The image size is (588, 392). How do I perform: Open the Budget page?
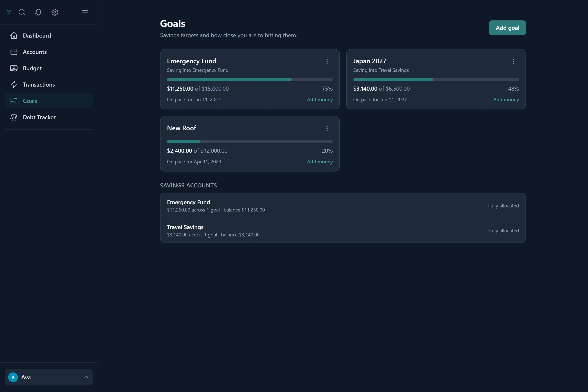tap(49, 68)
